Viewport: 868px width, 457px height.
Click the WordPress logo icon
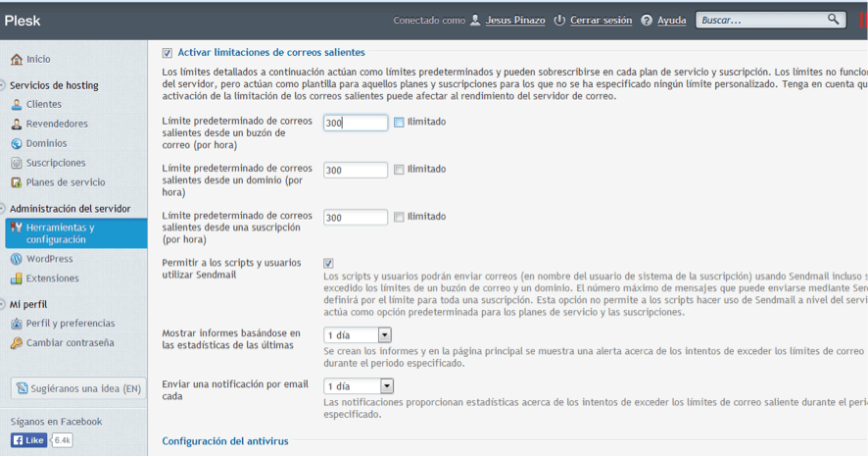pos(17,259)
